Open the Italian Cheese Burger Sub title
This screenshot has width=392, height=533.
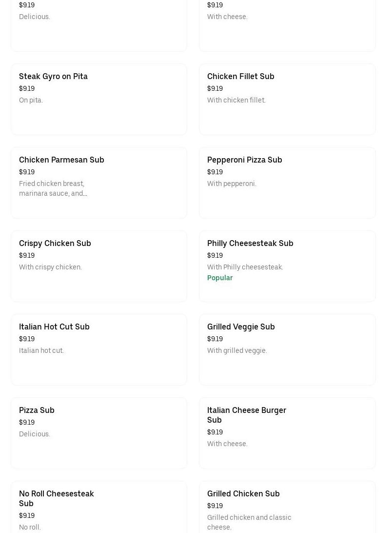(x=246, y=415)
